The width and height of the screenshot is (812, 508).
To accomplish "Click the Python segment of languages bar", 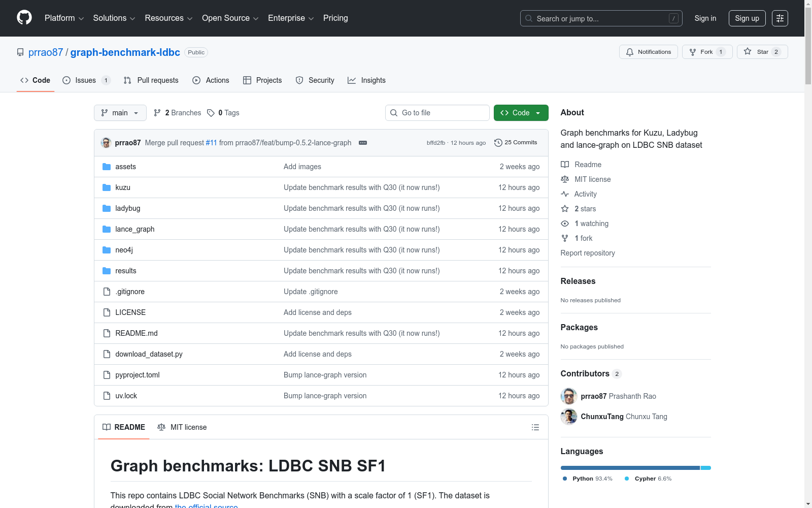I will pos(630,468).
